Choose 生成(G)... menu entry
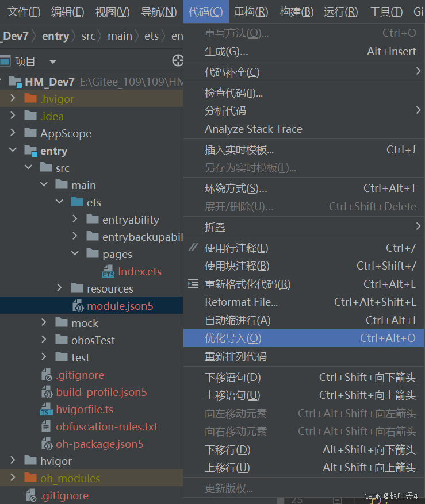425x504 pixels. [304, 51]
